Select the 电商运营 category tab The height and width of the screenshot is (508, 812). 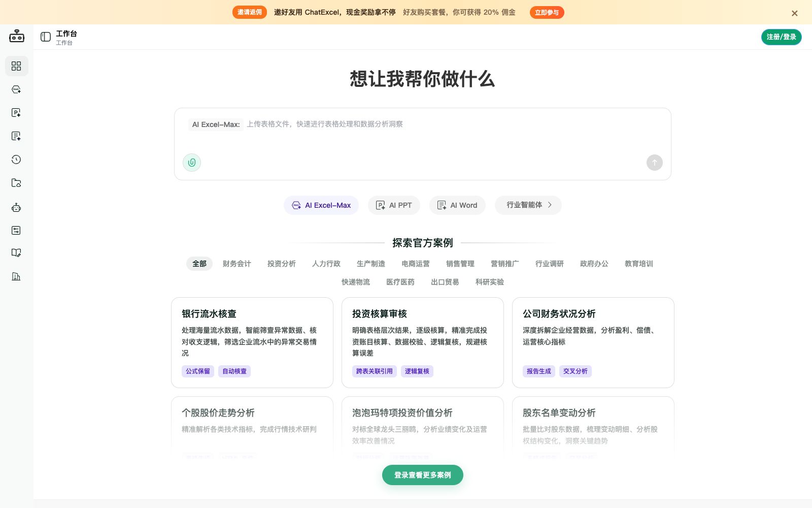(x=416, y=264)
